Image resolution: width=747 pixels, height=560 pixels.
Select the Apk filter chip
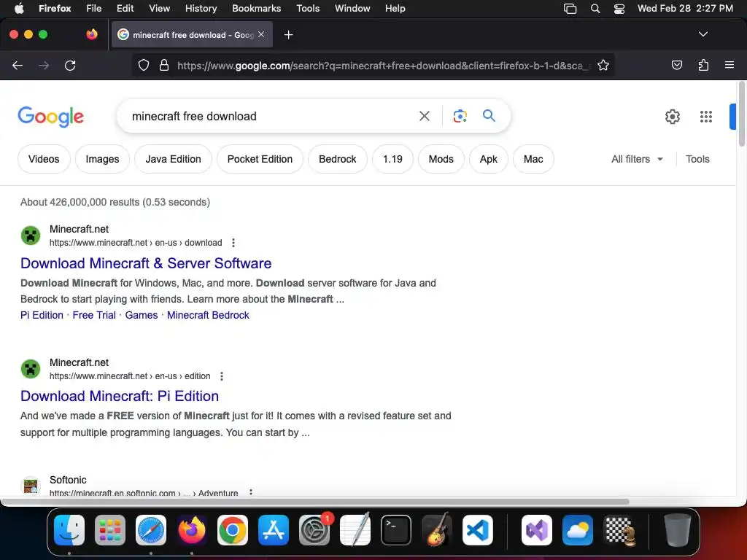(488, 159)
